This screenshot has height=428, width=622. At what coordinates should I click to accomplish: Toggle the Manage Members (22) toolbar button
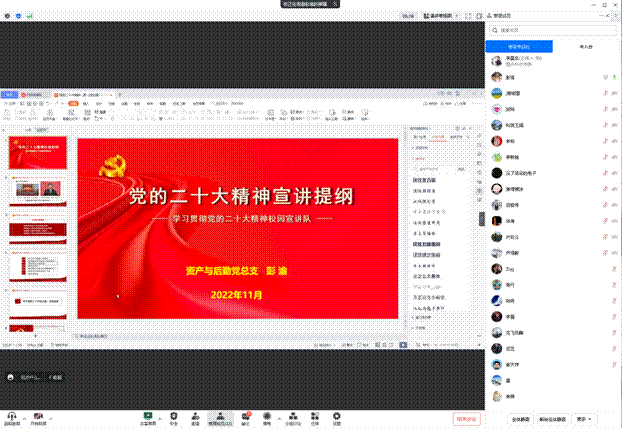(x=220, y=418)
